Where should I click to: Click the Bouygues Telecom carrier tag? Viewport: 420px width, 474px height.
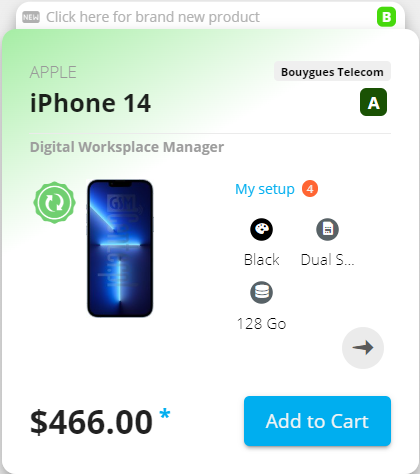click(332, 71)
